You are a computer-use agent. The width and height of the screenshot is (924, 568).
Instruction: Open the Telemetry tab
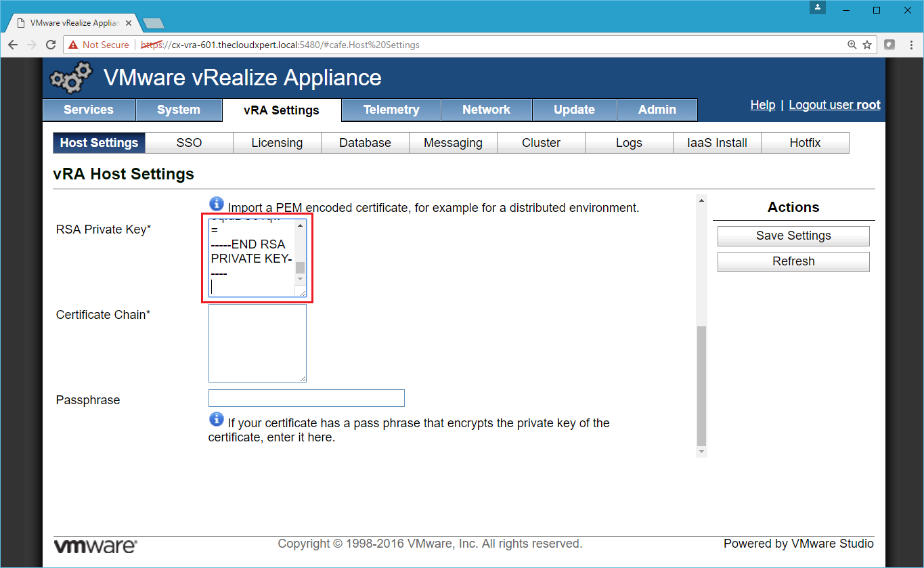(x=391, y=110)
